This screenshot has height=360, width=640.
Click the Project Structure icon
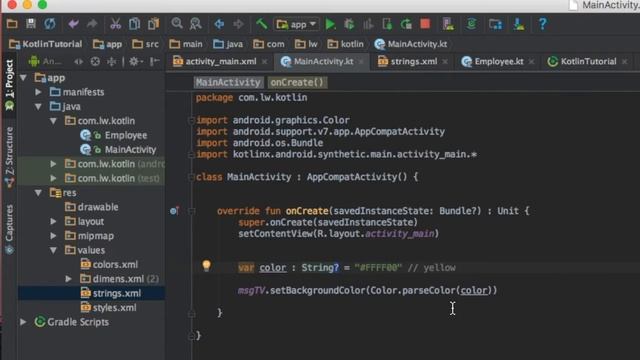pyautogui.click(x=495, y=24)
